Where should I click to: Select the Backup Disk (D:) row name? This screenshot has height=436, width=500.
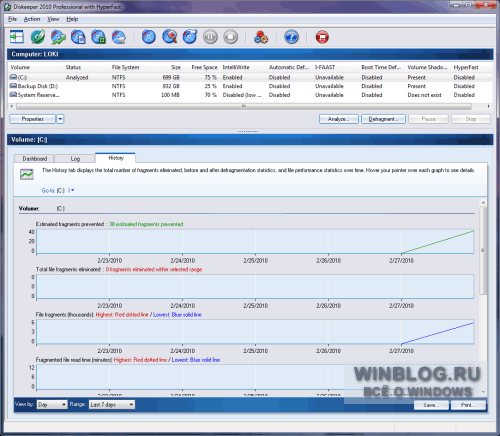pos(38,86)
